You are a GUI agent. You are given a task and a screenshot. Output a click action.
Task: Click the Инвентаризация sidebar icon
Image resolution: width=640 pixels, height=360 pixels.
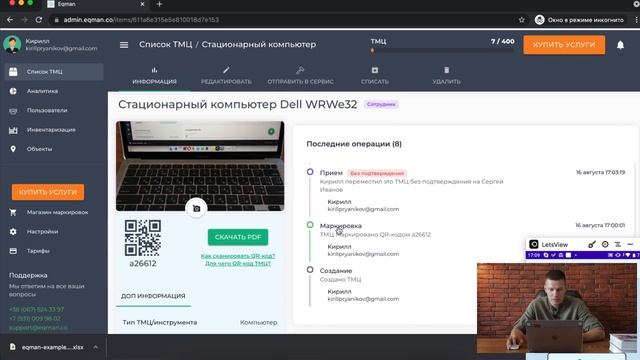click(13, 130)
